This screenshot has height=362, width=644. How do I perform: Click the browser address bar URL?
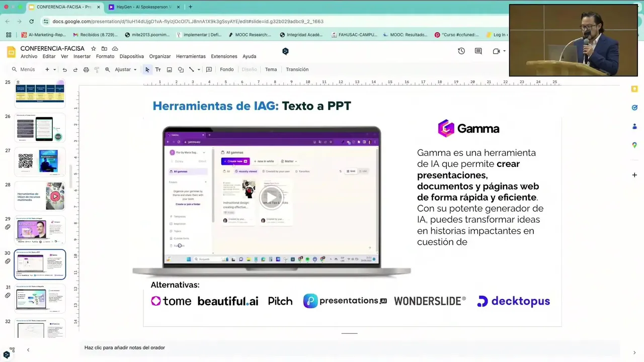(188, 22)
